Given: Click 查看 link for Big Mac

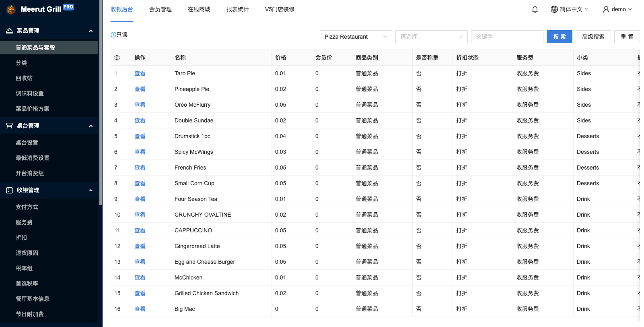Looking at the screenshot, I should (x=140, y=309).
